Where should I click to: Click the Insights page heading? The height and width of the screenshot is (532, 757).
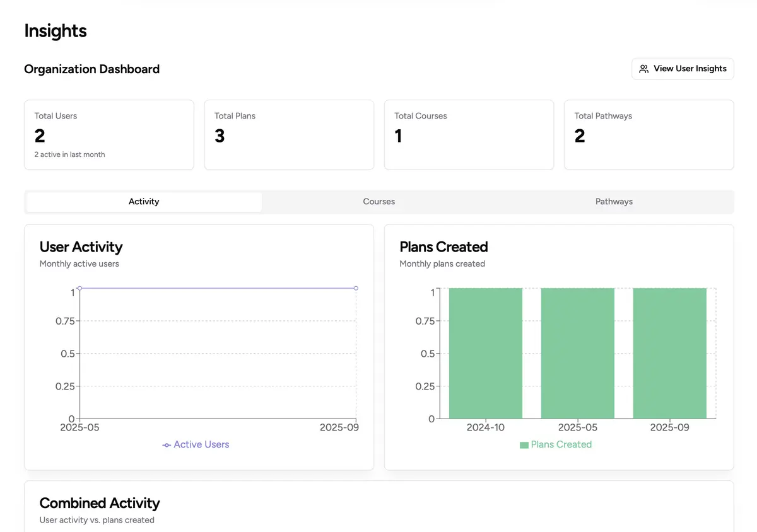[55, 30]
